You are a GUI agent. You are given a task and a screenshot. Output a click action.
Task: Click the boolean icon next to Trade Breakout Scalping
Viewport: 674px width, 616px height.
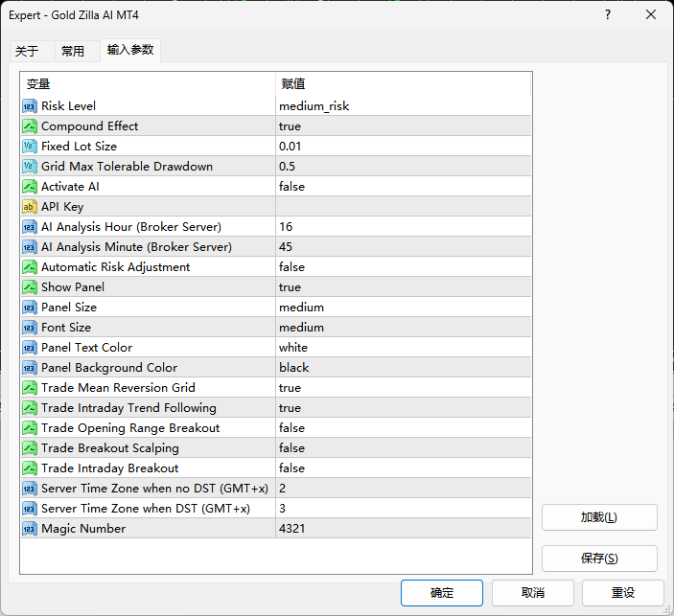tap(30, 448)
